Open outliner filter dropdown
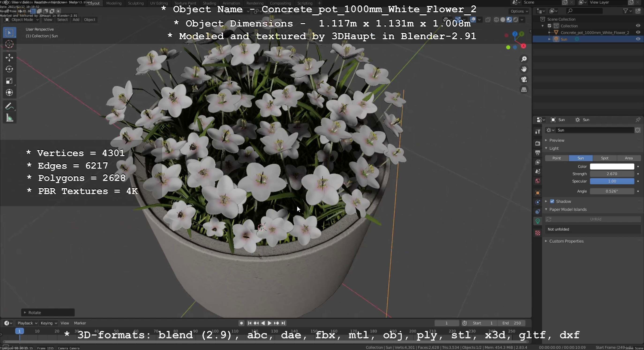 click(627, 11)
